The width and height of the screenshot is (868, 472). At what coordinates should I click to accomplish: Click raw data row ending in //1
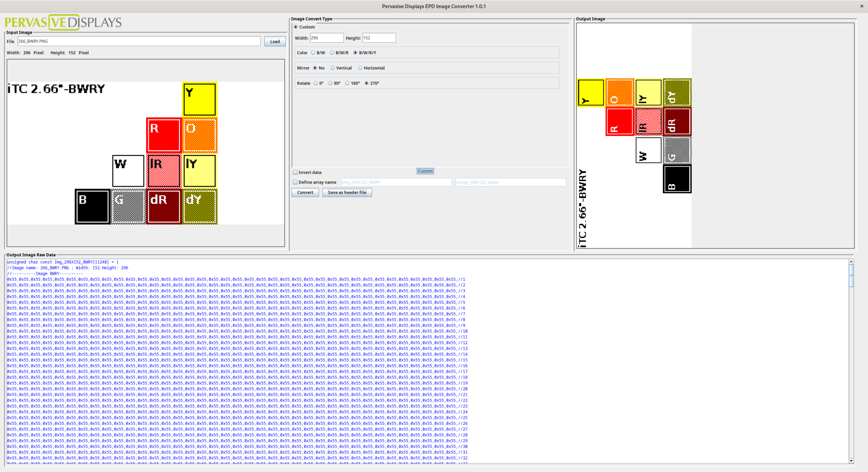236,279
